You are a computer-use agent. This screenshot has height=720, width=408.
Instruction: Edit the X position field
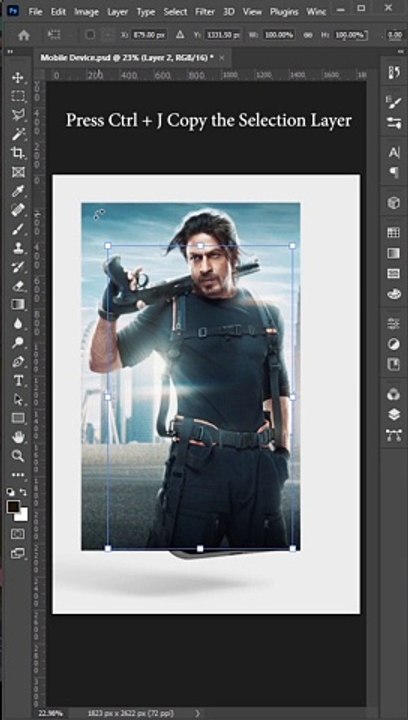(x=149, y=35)
